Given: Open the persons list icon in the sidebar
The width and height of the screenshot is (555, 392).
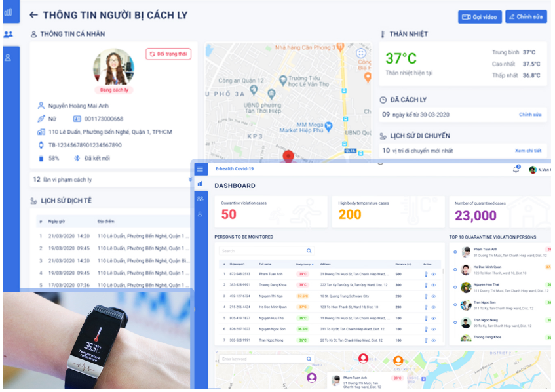Looking at the screenshot, I should click(x=200, y=198).
